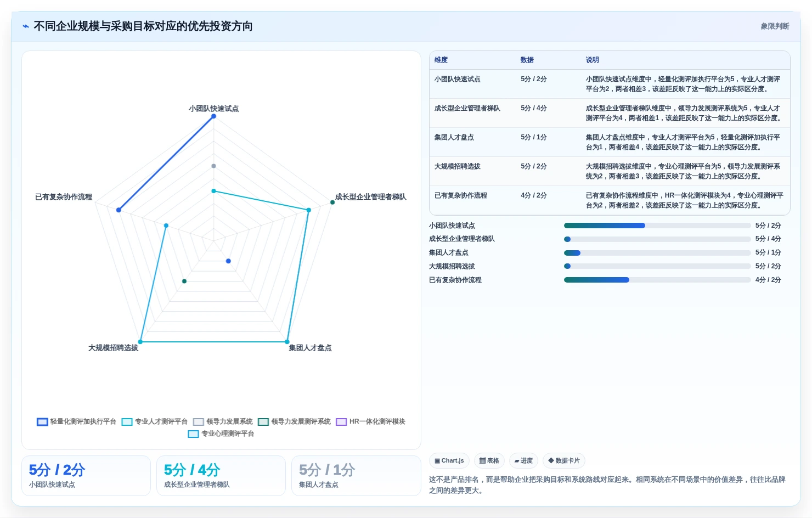Viewport: 812px width, 518px height.
Task: Open the 5分 / 1分 集团人才盘点 card
Action: (356, 476)
